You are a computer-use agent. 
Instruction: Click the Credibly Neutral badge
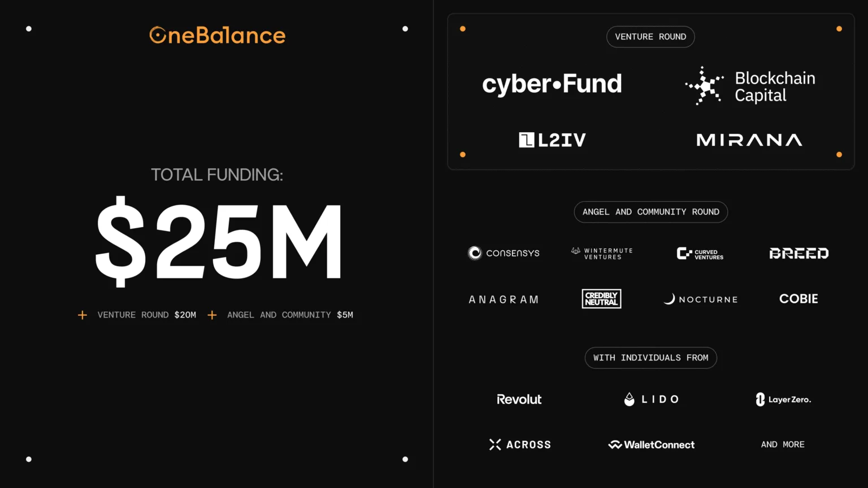pos(601,299)
